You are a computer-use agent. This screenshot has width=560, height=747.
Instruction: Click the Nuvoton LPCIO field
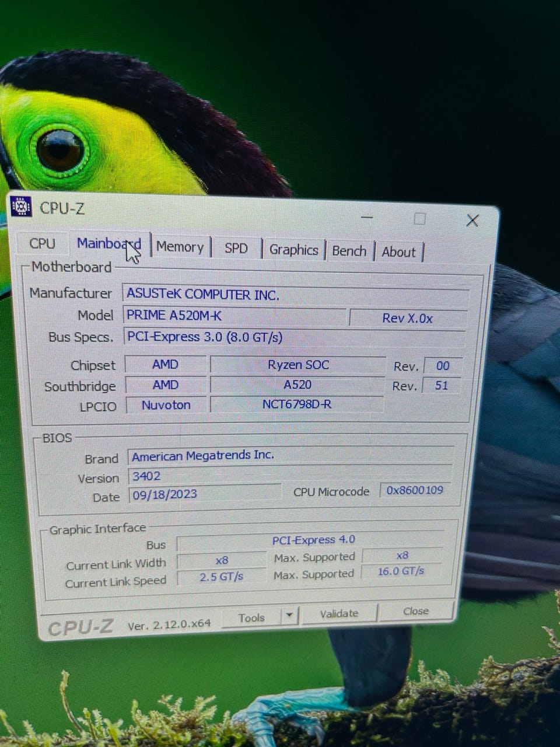pyautogui.click(x=166, y=404)
